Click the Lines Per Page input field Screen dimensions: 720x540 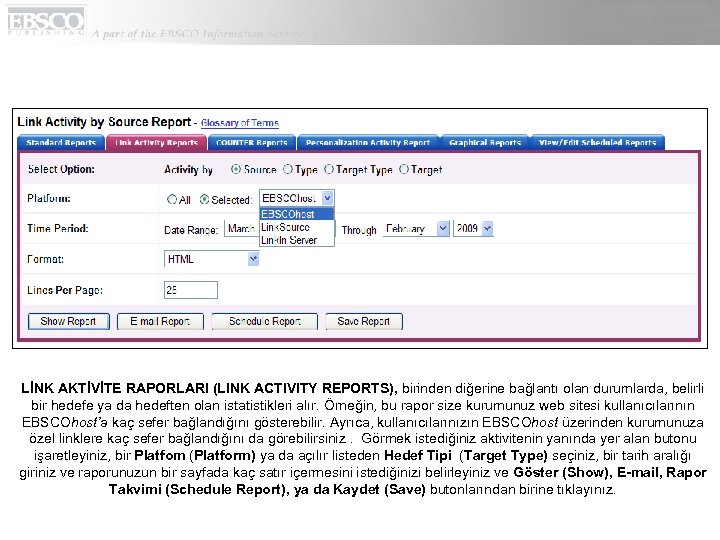click(191, 290)
